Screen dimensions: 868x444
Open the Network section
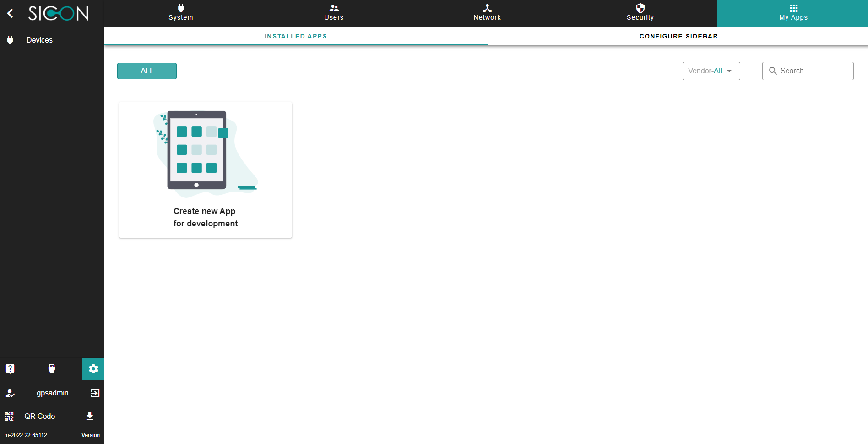pos(487,13)
